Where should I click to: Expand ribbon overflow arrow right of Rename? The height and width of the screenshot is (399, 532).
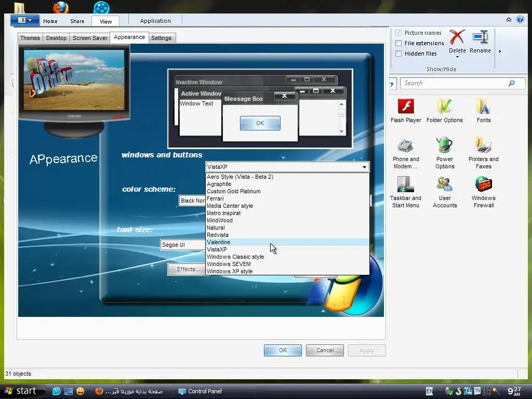coord(500,51)
